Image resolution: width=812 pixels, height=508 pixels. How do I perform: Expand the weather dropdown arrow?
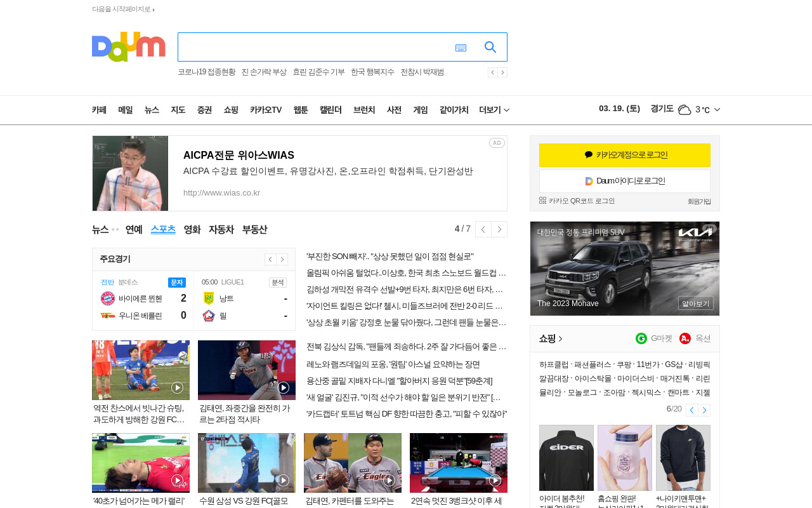click(717, 110)
